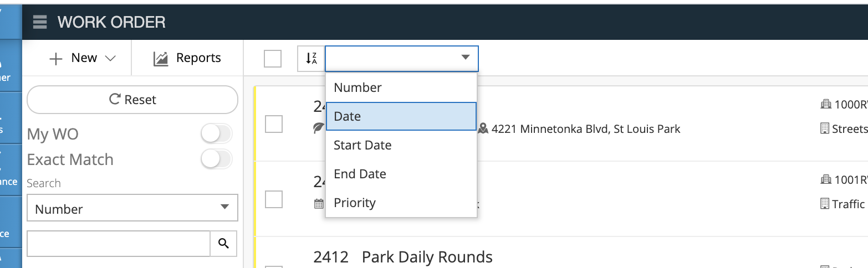The width and height of the screenshot is (868, 268).
Task: Click the Reset button
Action: pyautogui.click(x=132, y=100)
